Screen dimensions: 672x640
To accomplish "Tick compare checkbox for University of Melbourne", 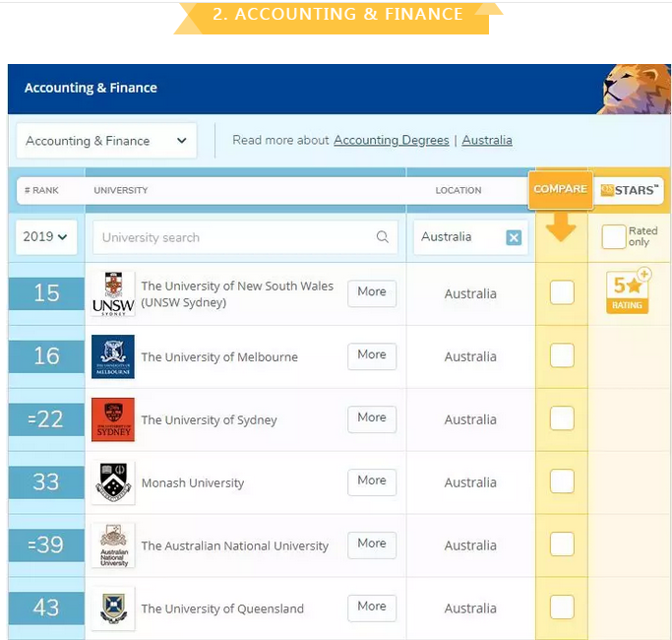I will 562,355.
